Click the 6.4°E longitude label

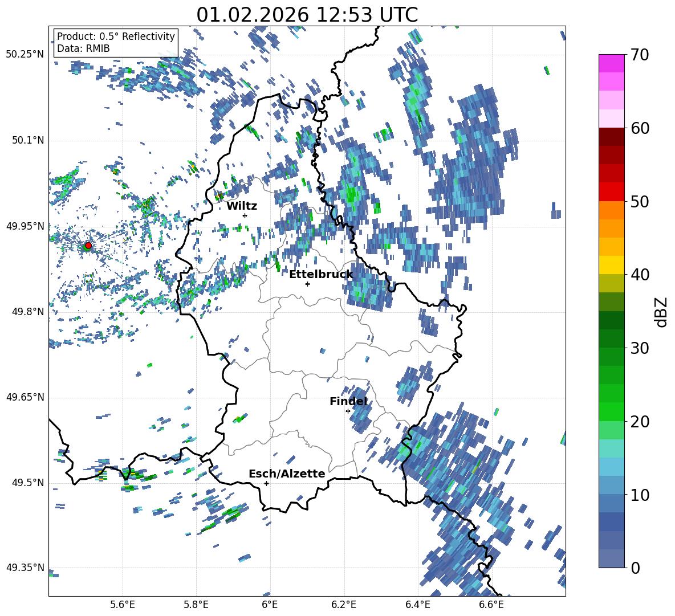(417, 605)
